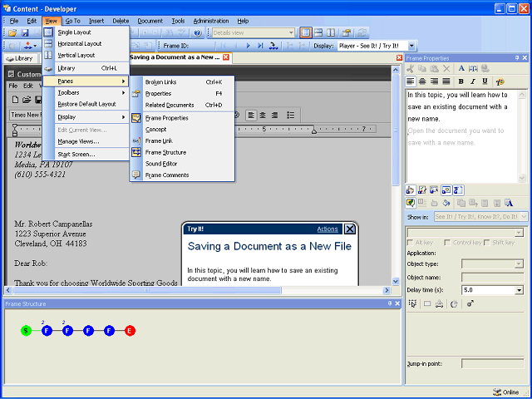532x399 pixels.
Task: Switch to the Library tab
Action: pos(19,58)
